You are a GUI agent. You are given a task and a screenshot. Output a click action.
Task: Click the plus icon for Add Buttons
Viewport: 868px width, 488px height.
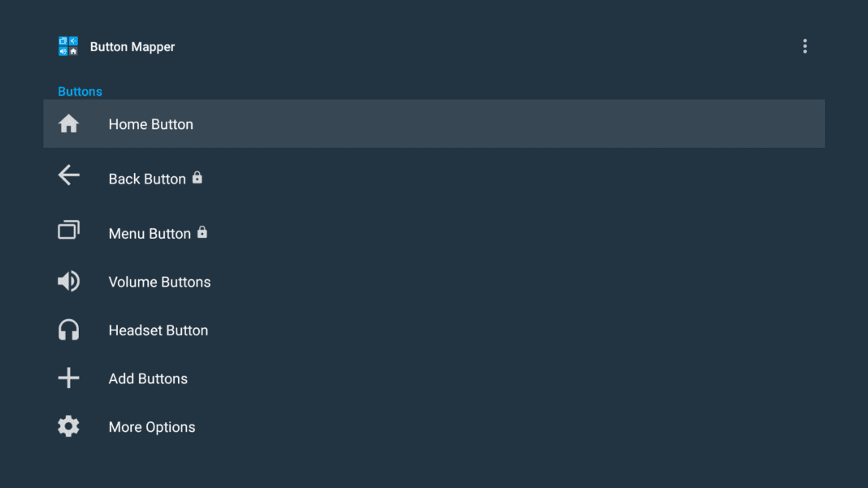(69, 378)
